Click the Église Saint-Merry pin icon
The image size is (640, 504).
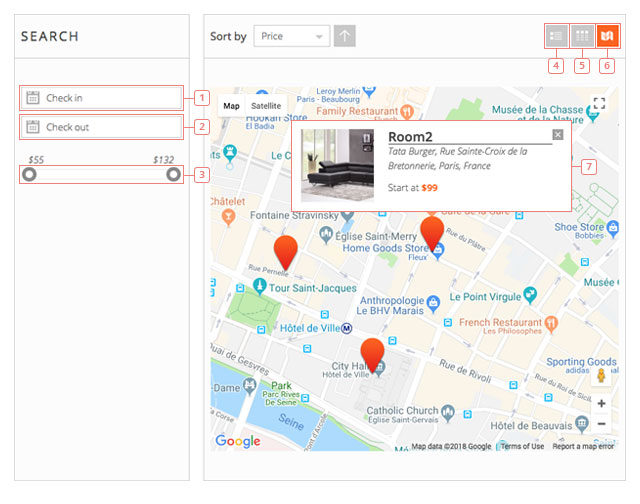pyautogui.click(x=326, y=235)
